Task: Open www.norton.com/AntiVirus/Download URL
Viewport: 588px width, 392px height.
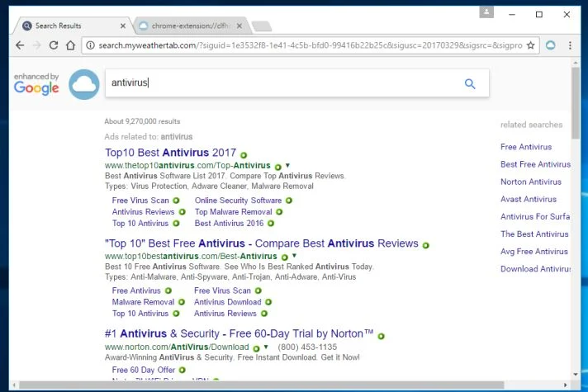Action: pyautogui.click(x=177, y=347)
